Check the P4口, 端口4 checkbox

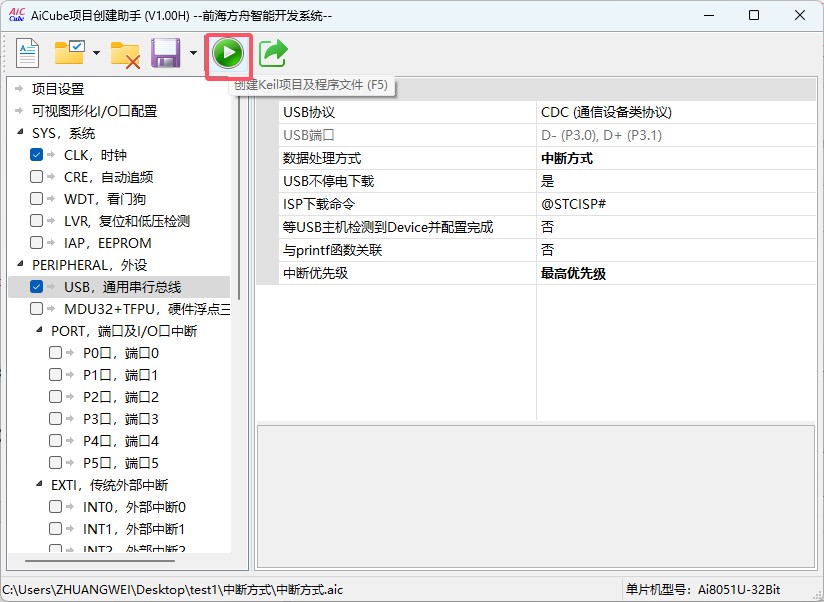point(55,441)
